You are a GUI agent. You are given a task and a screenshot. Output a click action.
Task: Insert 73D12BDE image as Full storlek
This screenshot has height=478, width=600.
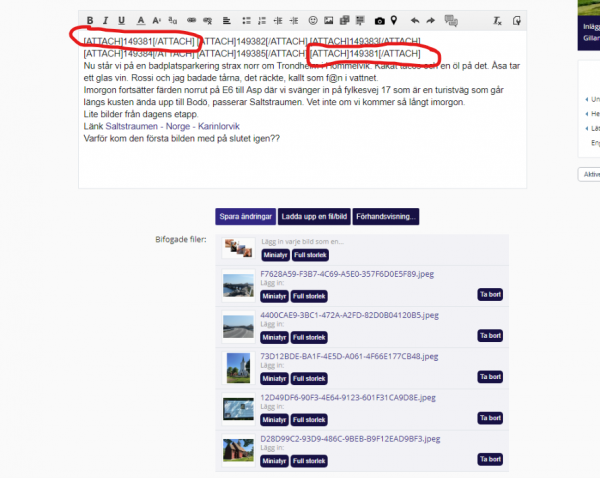point(309,379)
